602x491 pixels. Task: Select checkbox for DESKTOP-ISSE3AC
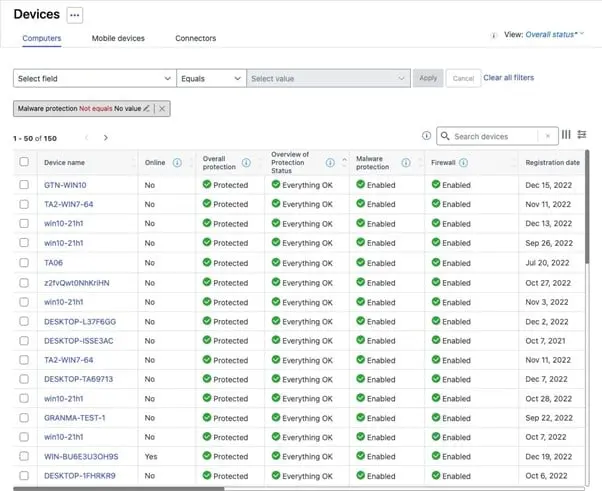pos(24,341)
